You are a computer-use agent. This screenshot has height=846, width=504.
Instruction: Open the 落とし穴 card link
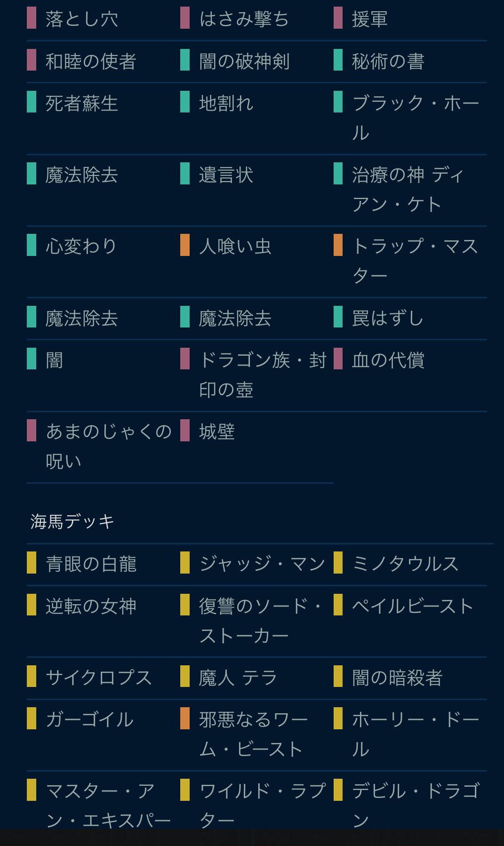tap(82, 19)
